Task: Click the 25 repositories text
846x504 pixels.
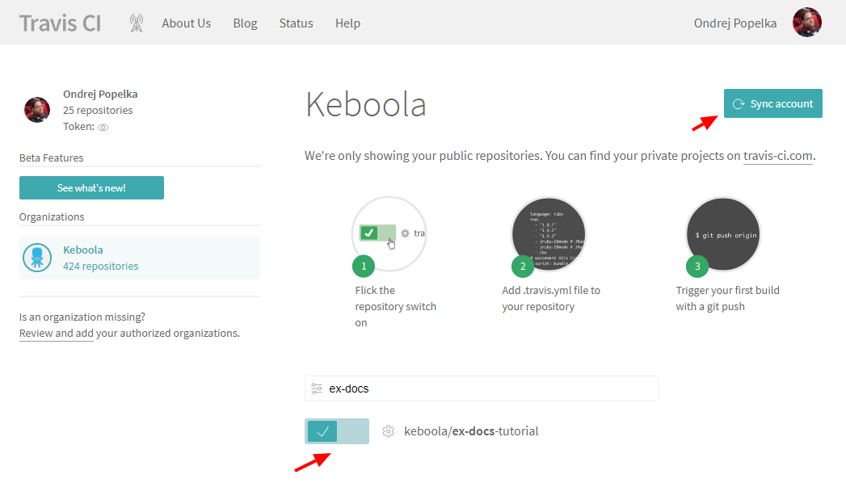Action: (x=98, y=110)
